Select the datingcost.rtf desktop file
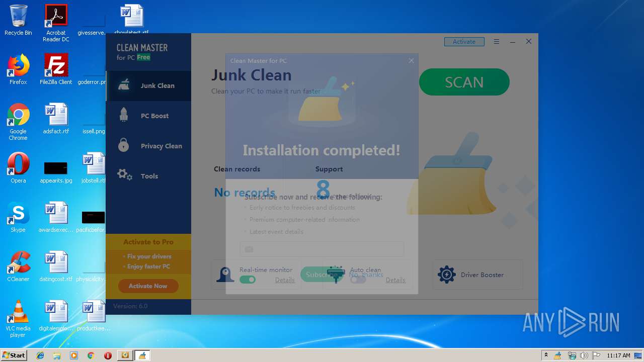 point(56,266)
